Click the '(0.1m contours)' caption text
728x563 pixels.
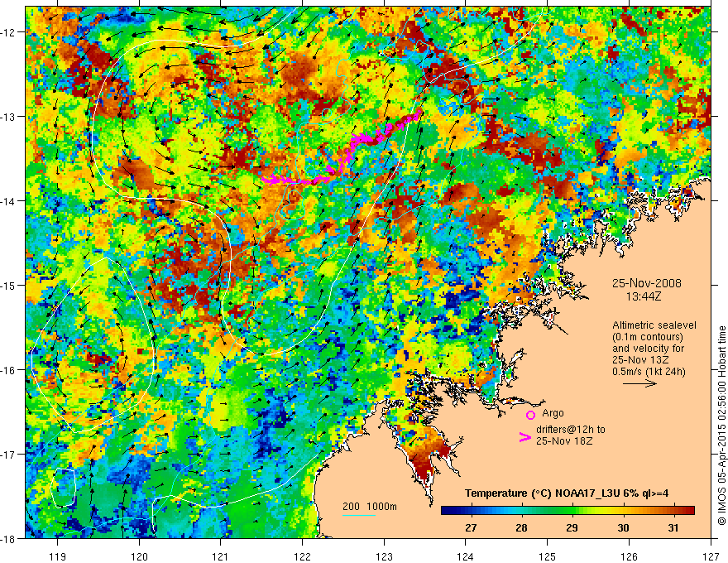pyautogui.click(x=648, y=337)
